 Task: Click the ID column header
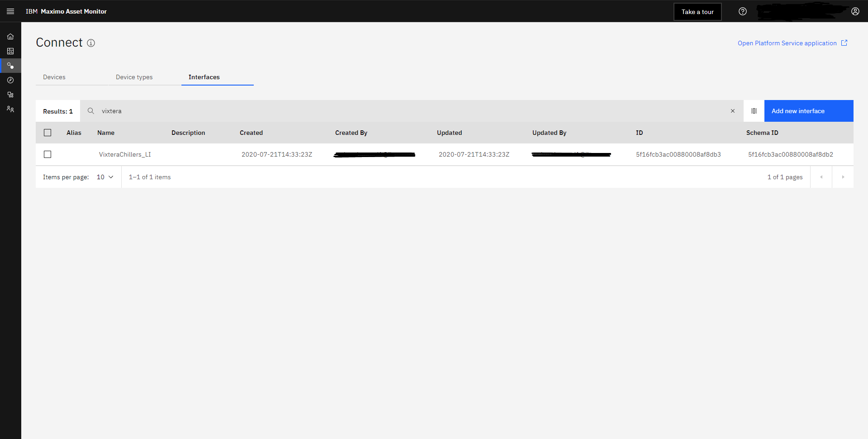[x=639, y=133]
